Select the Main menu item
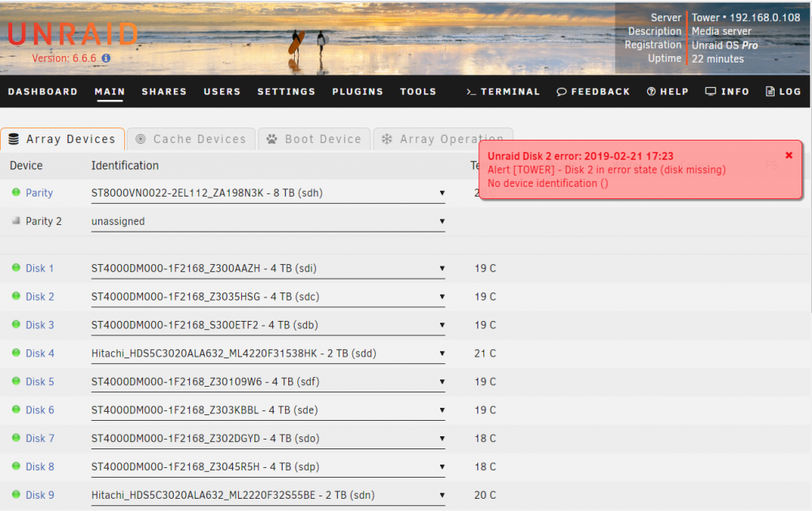 (x=110, y=92)
